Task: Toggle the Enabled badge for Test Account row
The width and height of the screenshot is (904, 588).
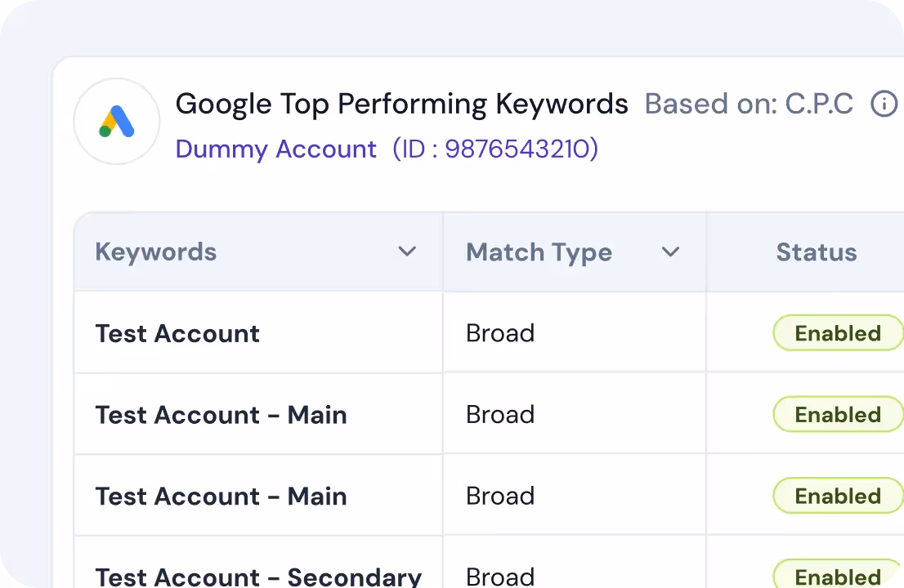Action: (x=838, y=333)
